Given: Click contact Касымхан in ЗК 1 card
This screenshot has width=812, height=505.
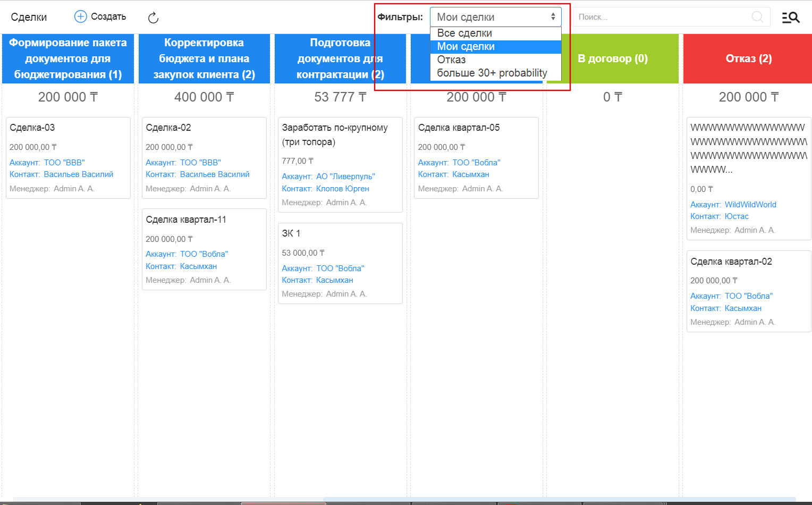Looking at the screenshot, I should click(334, 280).
